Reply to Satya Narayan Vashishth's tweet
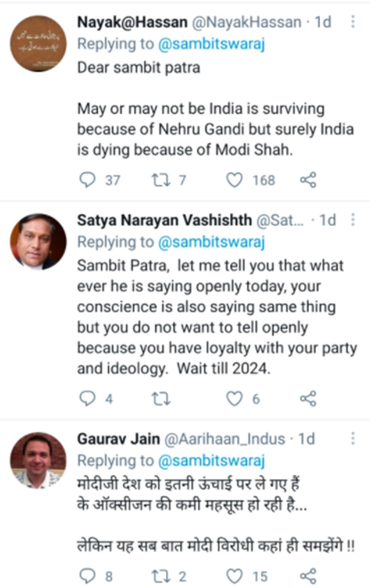The image size is (370, 588). (87, 399)
